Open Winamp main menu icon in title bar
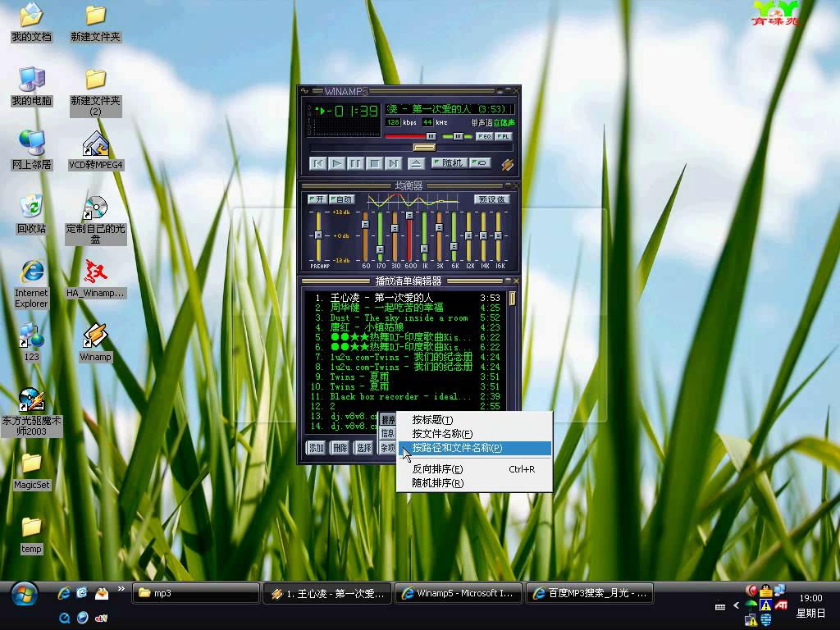The image size is (840, 630). coord(305,91)
